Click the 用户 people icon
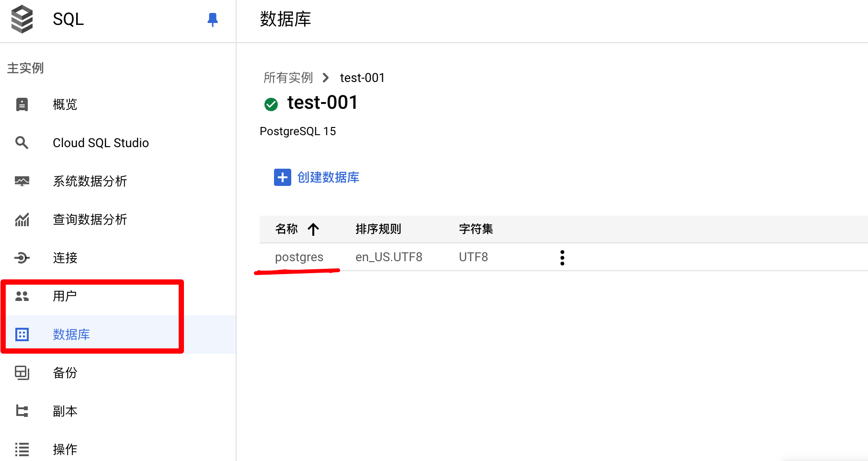868x461 pixels. point(22,296)
